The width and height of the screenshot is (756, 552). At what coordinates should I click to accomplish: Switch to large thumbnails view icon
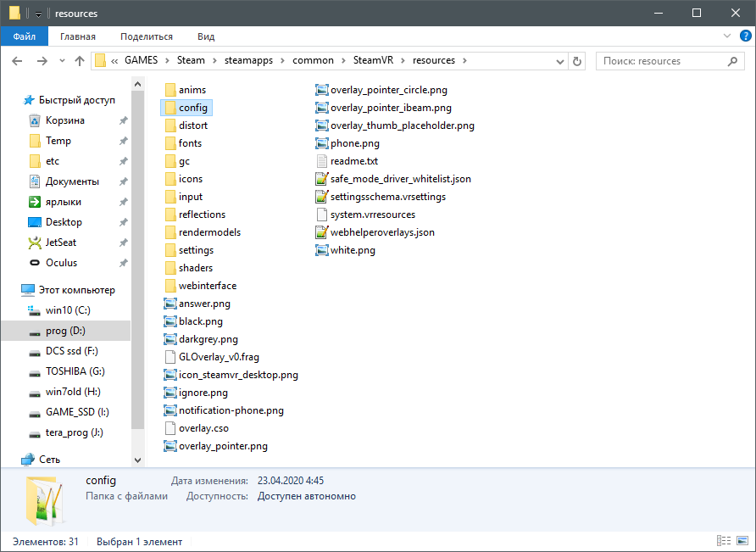[x=741, y=541]
